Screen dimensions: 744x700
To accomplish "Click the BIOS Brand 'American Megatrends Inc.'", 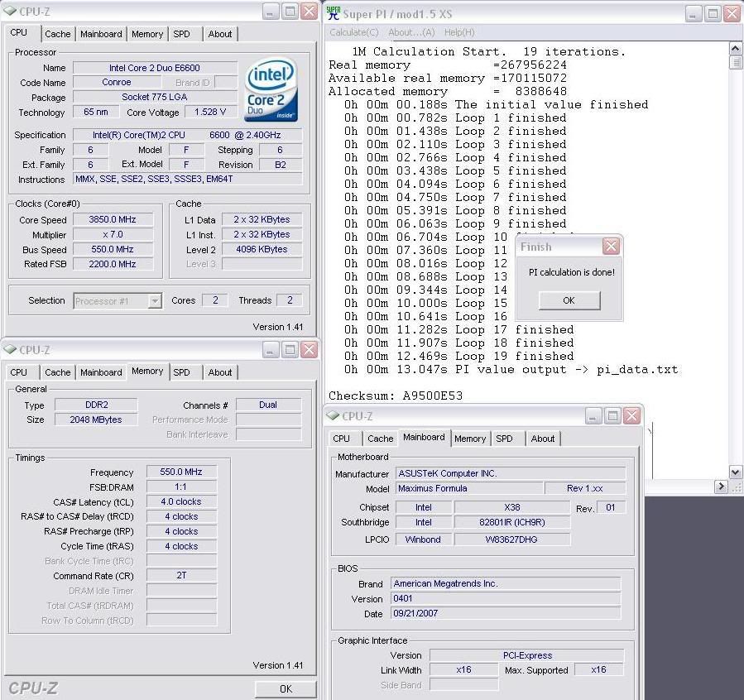I will [506, 583].
